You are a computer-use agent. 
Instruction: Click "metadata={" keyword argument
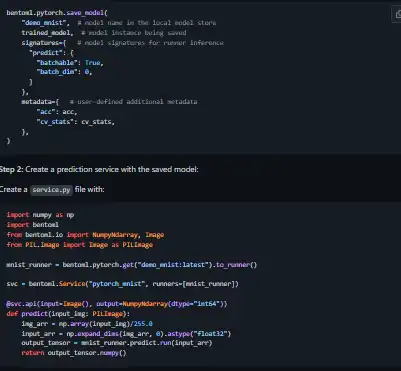(40, 102)
